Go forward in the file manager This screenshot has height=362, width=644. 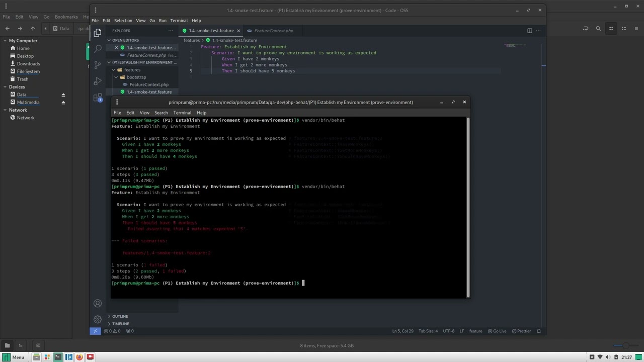pyautogui.click(x=20, y=29)
